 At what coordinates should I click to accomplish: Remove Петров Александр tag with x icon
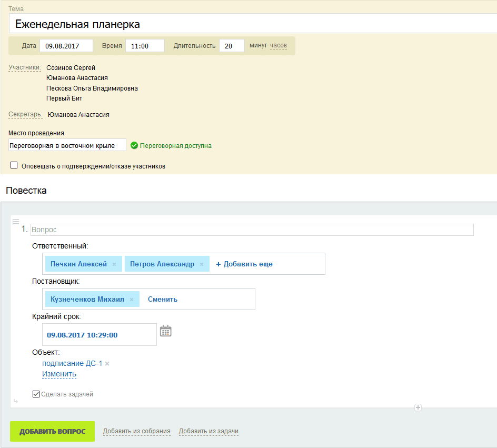point(202,264)
